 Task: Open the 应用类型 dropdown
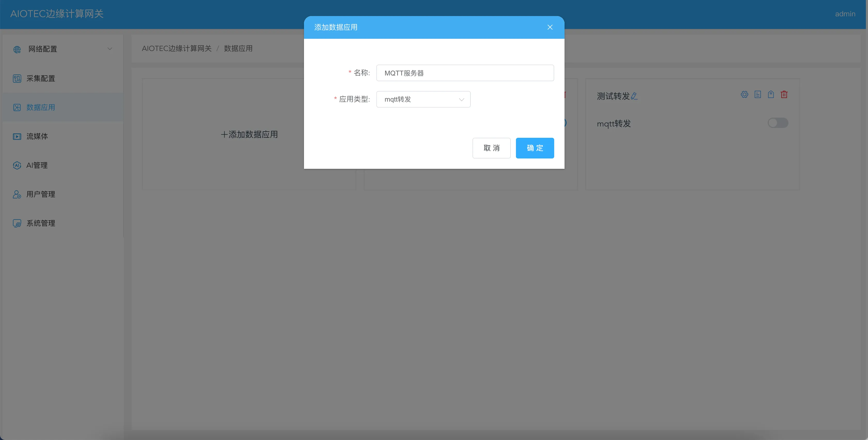(423, 99)
